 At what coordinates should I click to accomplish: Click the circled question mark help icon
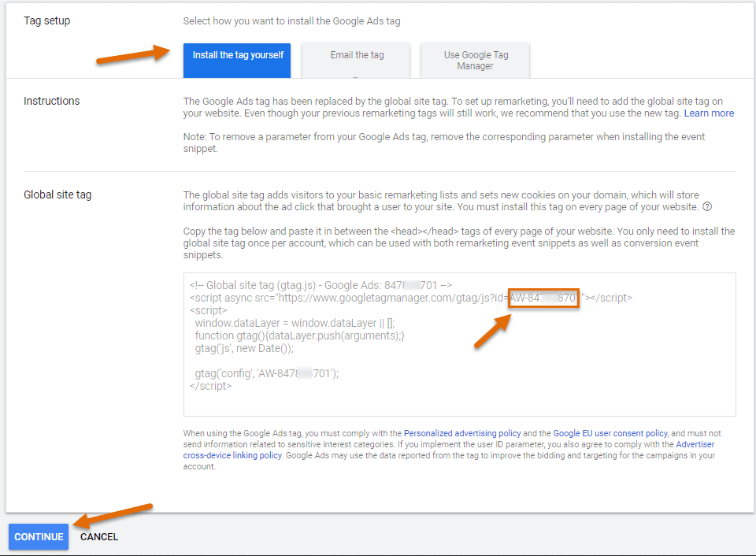point(707,206)
